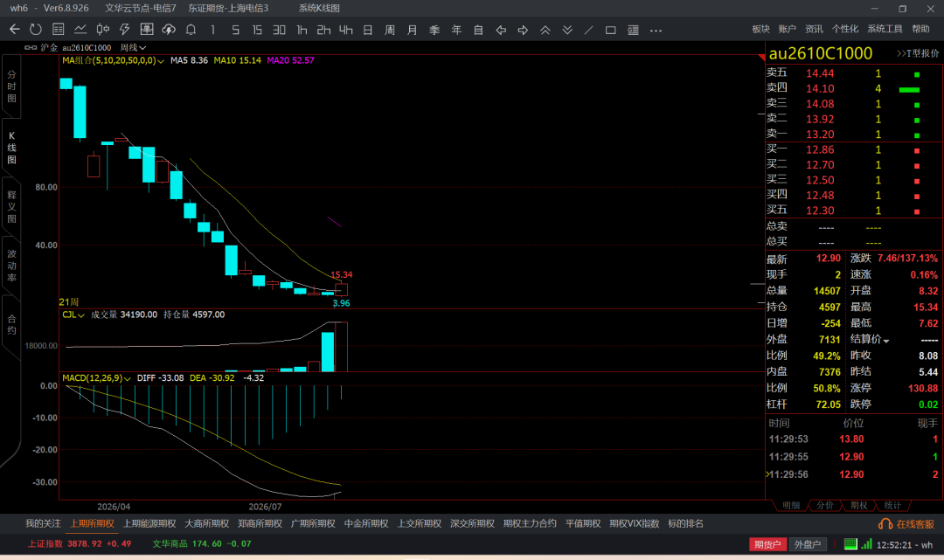Expand the MA组合 indicator dropdown

click(x=161, y=61)
